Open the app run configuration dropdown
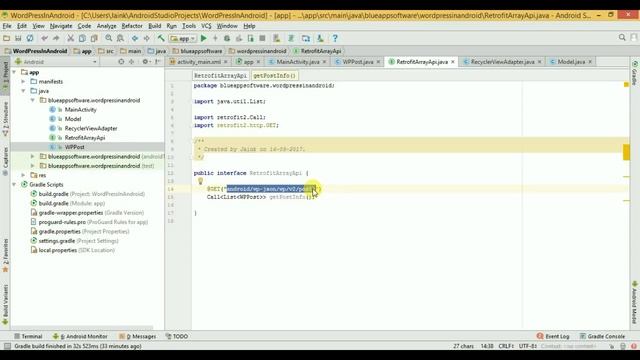This screenshot has width=640, height=360. [183, 38]
